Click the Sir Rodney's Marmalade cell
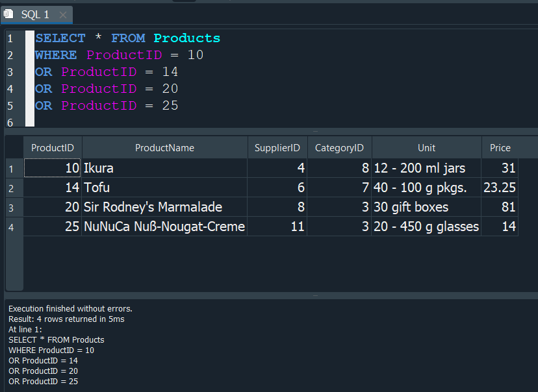 point(164,208)
